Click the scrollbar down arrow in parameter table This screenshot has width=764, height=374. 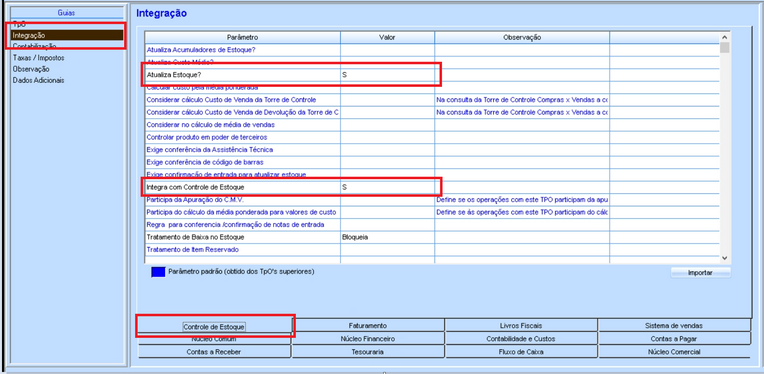pyautogui.click(x=724, y=258)
